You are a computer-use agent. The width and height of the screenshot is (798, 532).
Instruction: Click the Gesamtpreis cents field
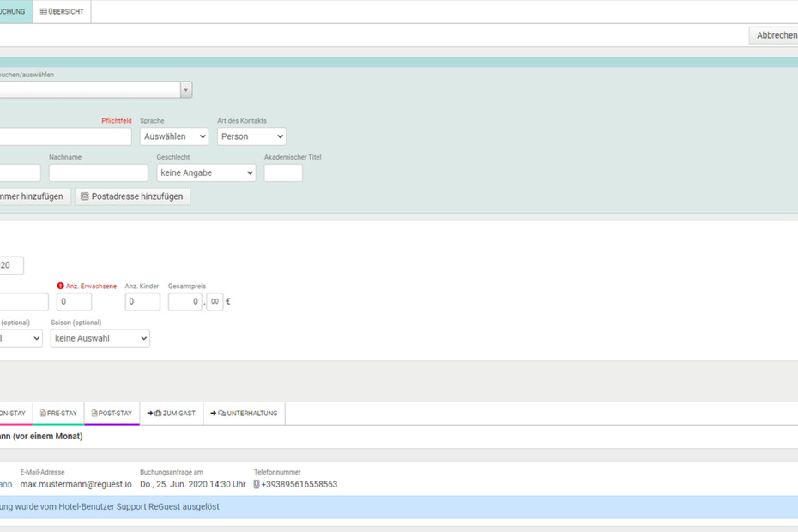[215, 302]
